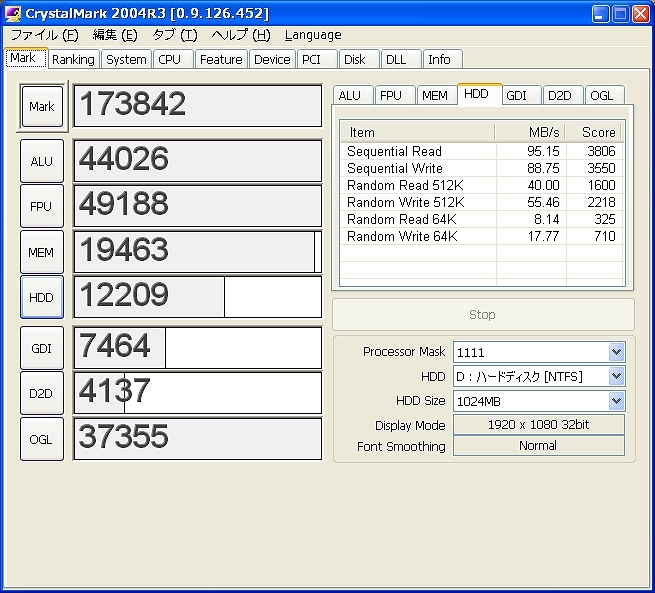Start the OGL benchmark button

42,439
